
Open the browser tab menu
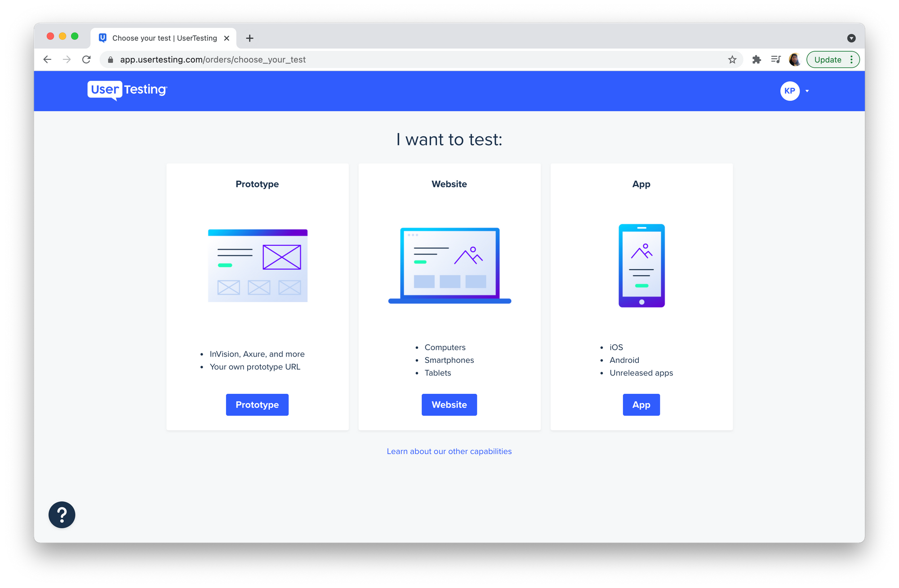(851, 37)
